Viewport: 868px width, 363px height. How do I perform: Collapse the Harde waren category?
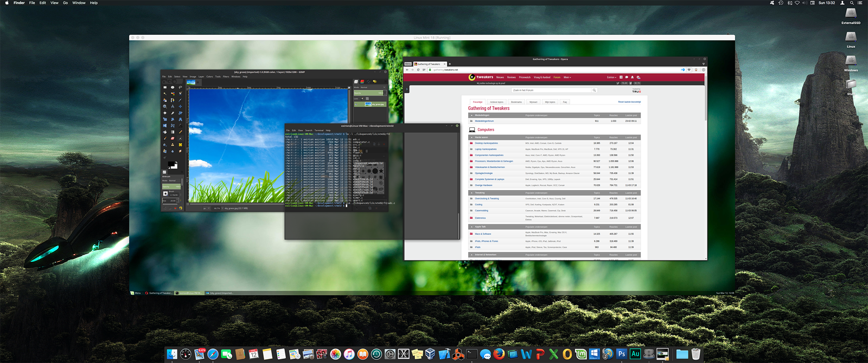(471, 138)
